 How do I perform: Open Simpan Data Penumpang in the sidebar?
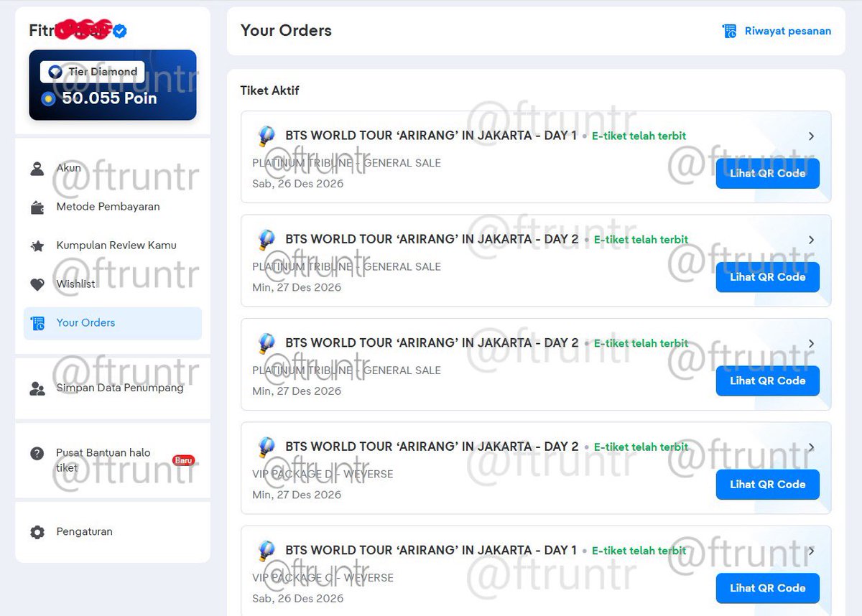pos(113,388)
